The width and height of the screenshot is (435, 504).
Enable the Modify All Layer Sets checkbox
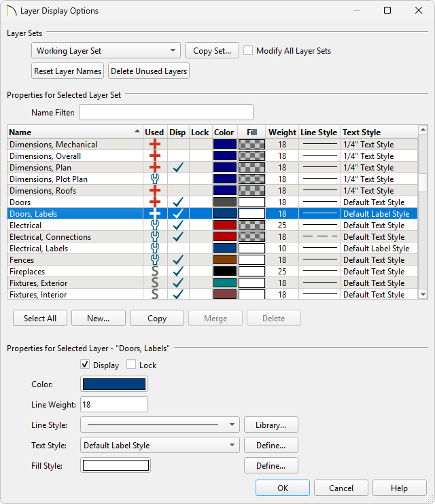248,50
